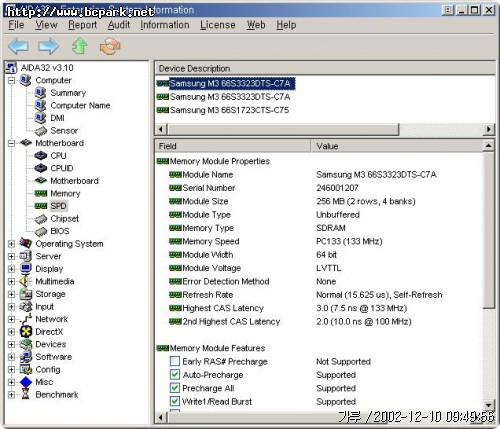
Task: Select the AIDA32 v3.10 root node
Action: tap(47, 68)
